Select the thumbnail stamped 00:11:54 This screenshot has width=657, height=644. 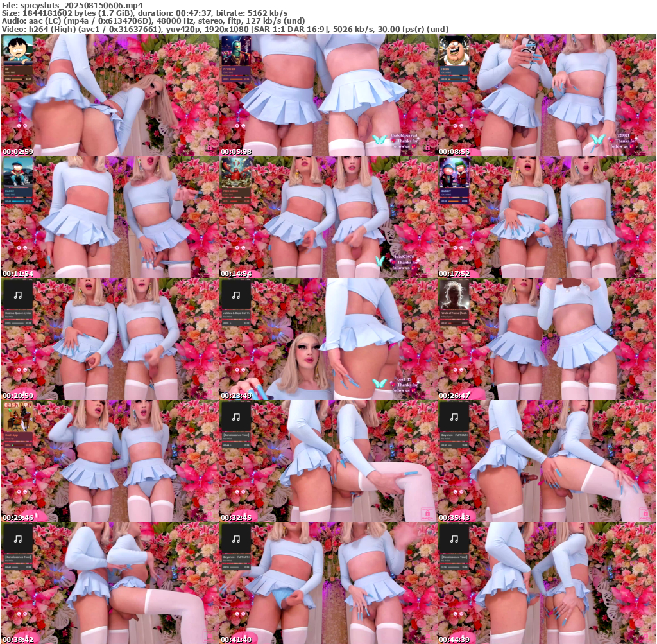[x=110, y=217]
